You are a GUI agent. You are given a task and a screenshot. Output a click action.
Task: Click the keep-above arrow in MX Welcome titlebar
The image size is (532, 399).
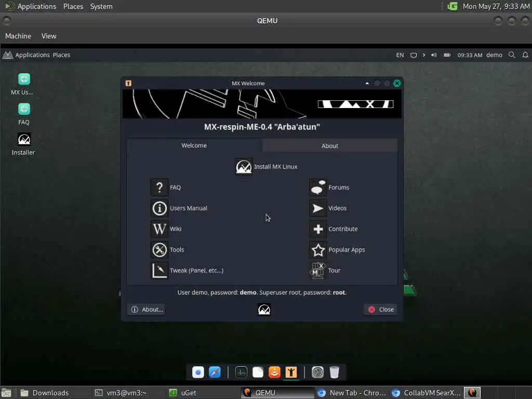(x=367, y=83)
